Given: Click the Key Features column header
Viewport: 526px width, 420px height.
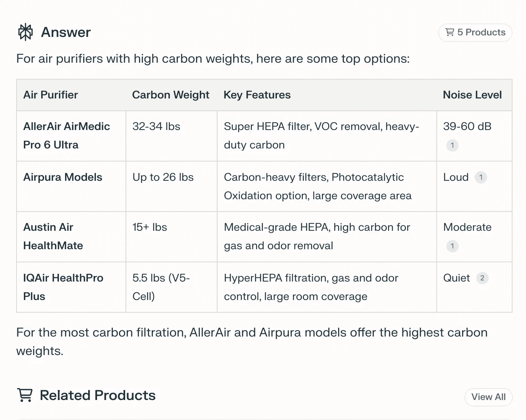Looking at the screenshot, I should coord(257,95).
